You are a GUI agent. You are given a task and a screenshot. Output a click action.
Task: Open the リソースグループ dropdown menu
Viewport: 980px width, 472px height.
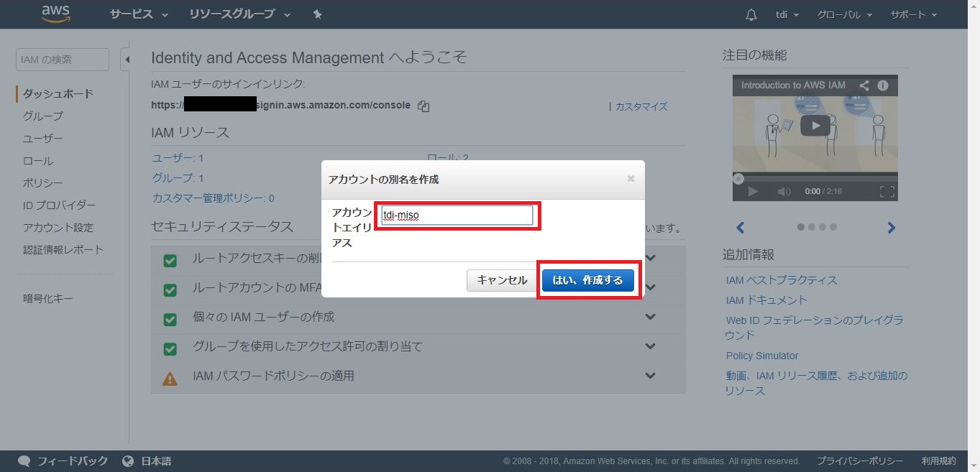click(239, 14)
